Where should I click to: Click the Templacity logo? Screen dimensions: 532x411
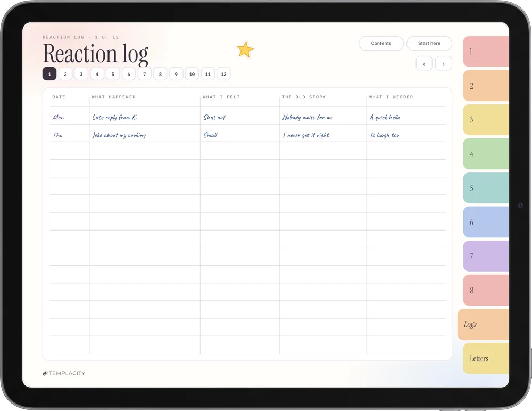tap(64, 373)
